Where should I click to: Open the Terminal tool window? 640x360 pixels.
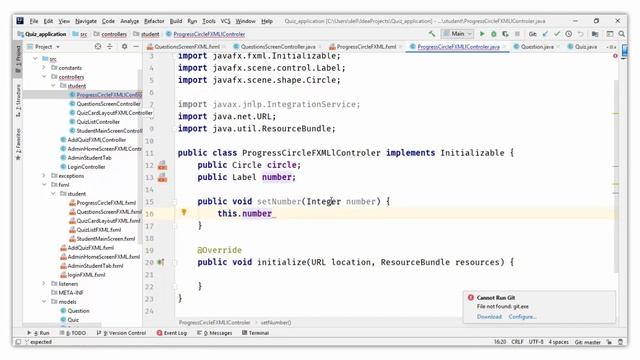(x=255, y=333)
